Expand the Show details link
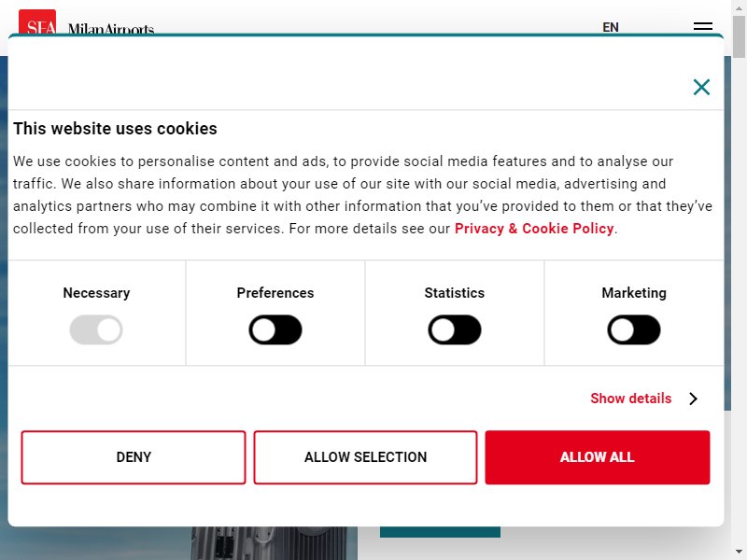The height and width of the screenshot is (560, 747). [631, 399]
